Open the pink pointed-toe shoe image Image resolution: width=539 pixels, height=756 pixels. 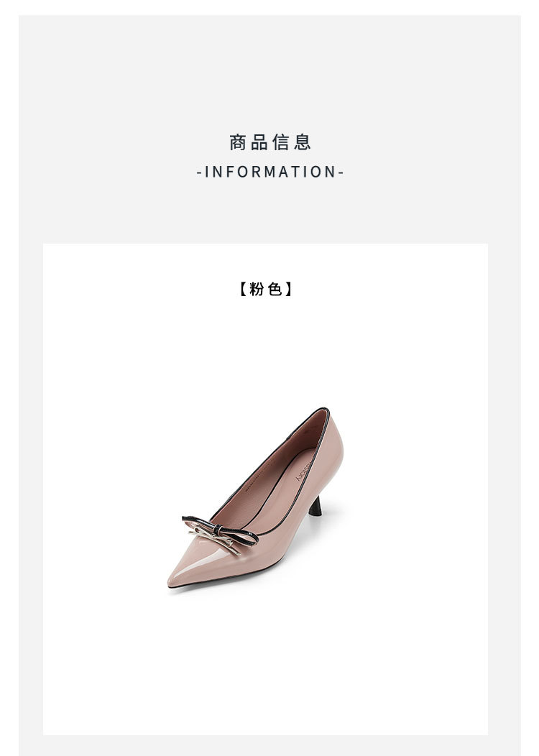255,497
